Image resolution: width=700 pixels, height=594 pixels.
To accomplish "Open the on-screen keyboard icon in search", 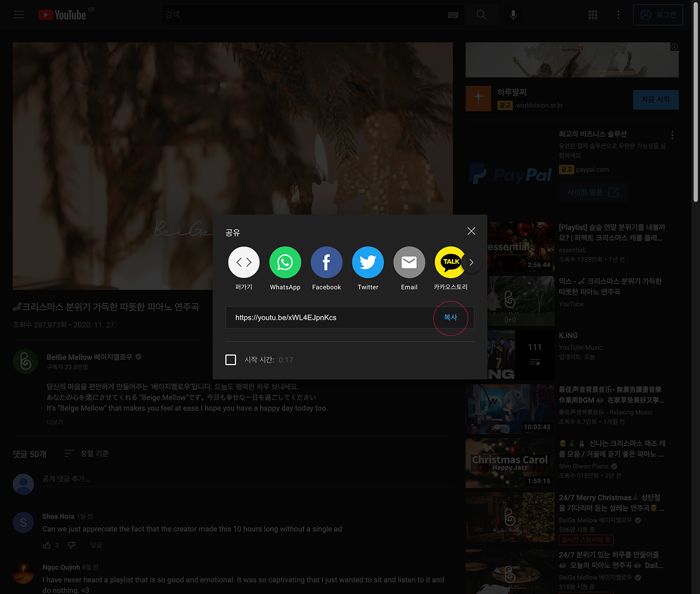I will coord(453,15).
